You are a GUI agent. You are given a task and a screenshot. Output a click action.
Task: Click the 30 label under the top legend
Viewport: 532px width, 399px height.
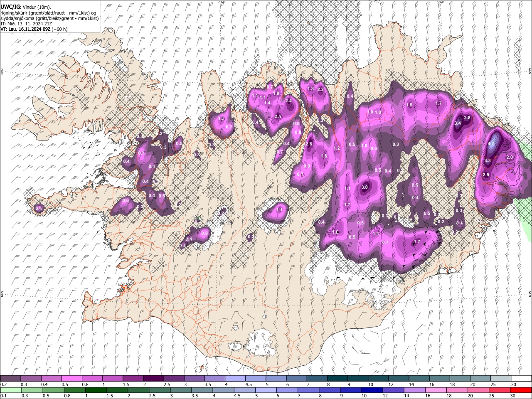tap(513, 384)
